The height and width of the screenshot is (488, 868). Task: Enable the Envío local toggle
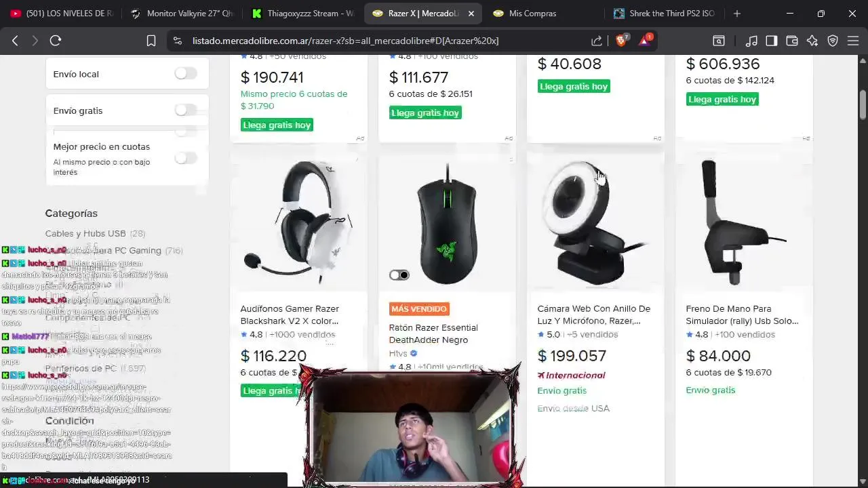pos(186,73)
